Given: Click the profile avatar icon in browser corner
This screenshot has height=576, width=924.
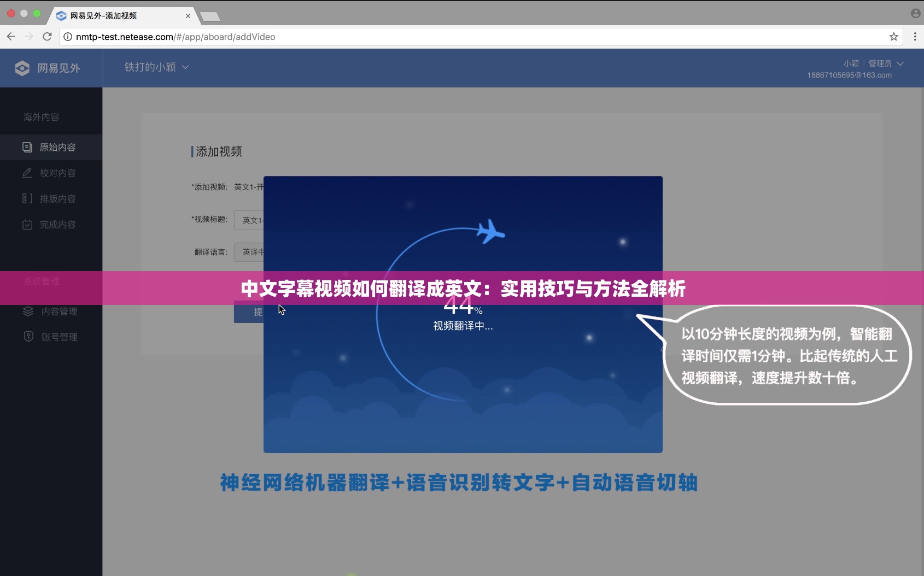Looking at the screenshot, I should pos(916,13).
